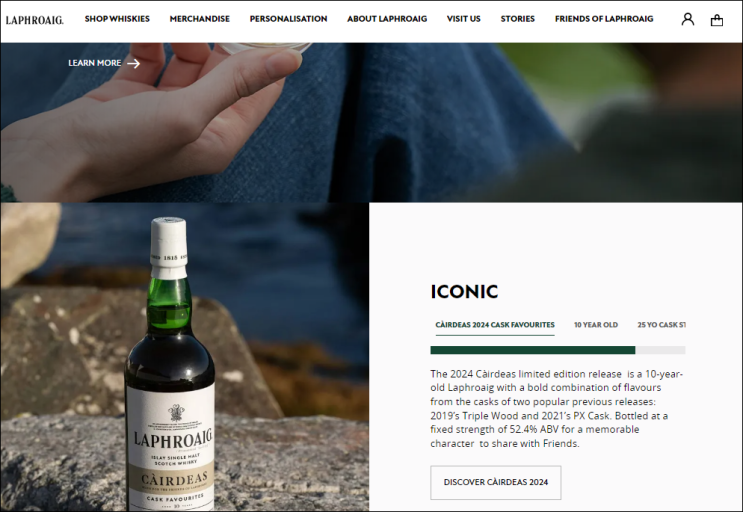
Task: Open the Personalisation menu item
Action: point(288,19)
